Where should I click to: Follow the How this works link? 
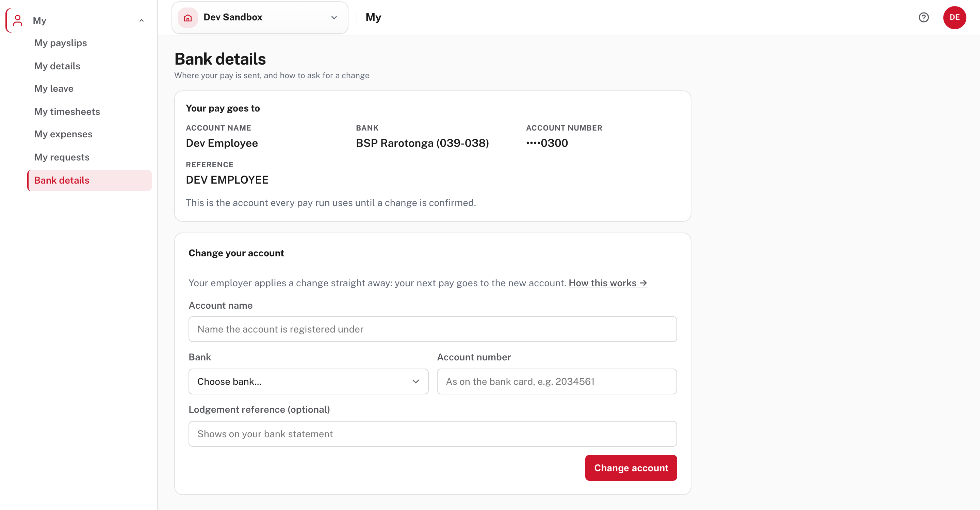[x=607, y=283]
